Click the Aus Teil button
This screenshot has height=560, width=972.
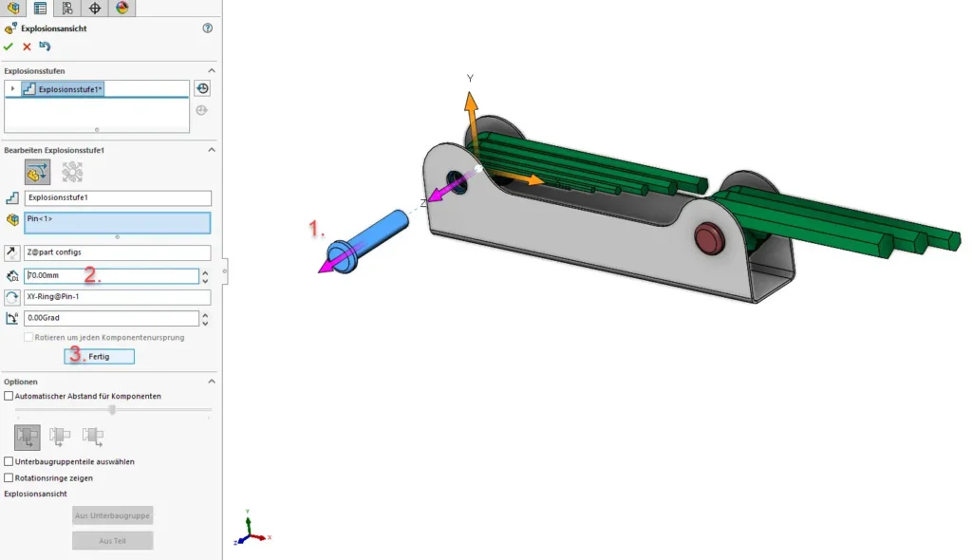click(x=111, y=539)
